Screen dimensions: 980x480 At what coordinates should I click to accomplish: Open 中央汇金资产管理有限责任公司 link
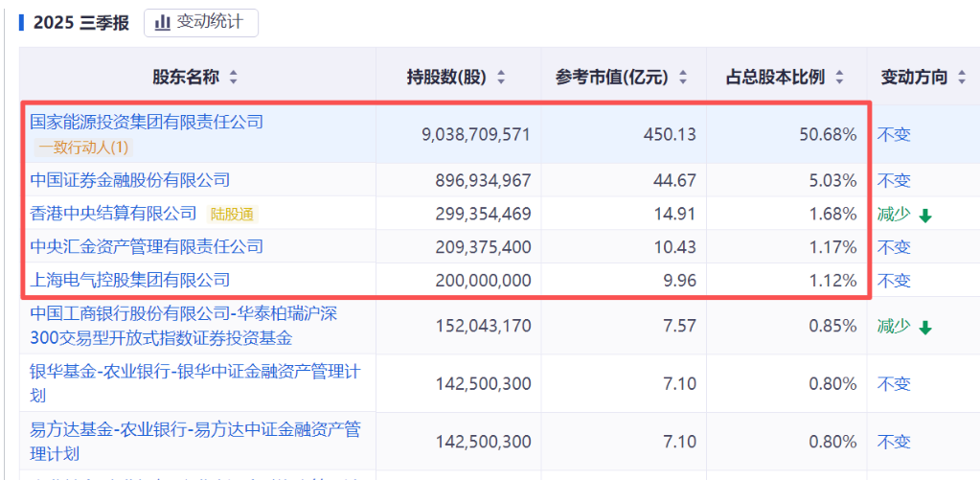coord(147,246)
